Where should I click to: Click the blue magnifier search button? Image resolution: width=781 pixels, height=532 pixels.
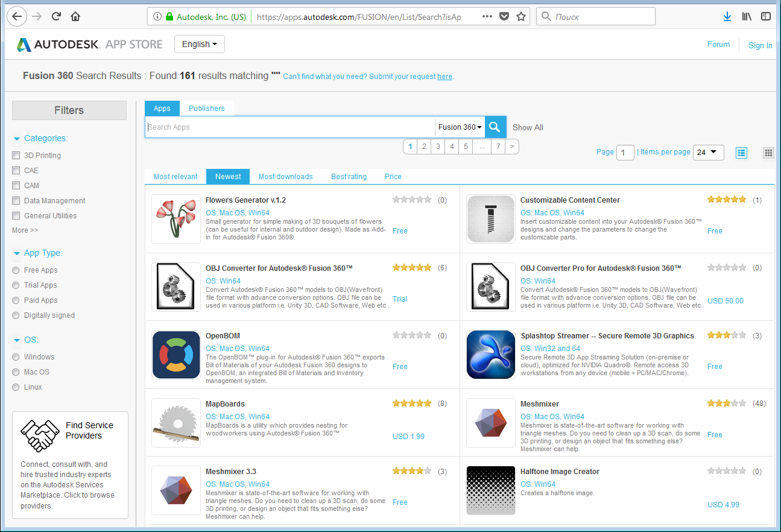pos(495,127)
